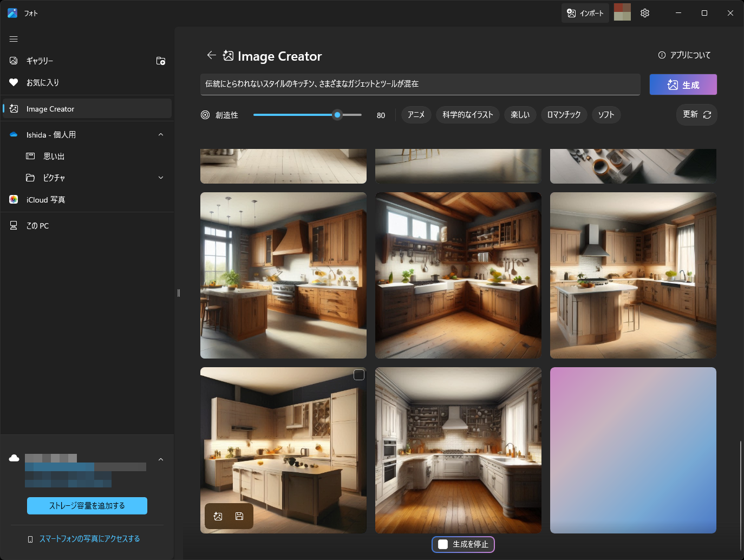This screenshot has width=744, height=560.
Task: Collapse the cloud storage panel
Action: [161, 459]
